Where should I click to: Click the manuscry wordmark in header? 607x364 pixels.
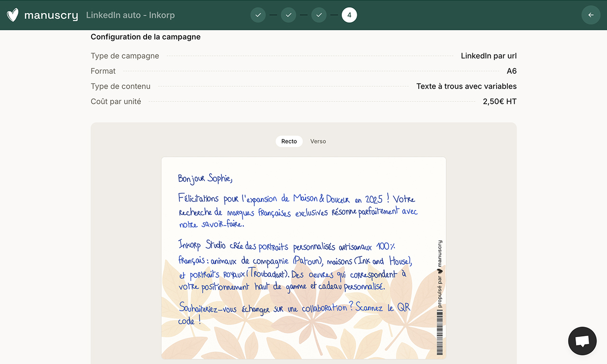pyautogui.click(x=51, y=15)
